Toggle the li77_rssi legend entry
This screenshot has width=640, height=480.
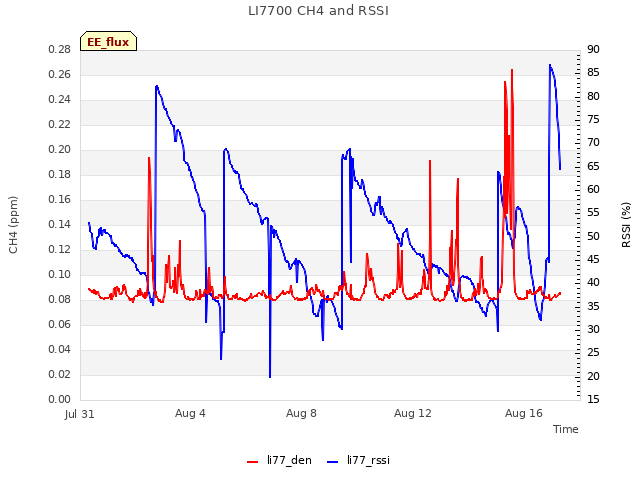coord(359,460)
